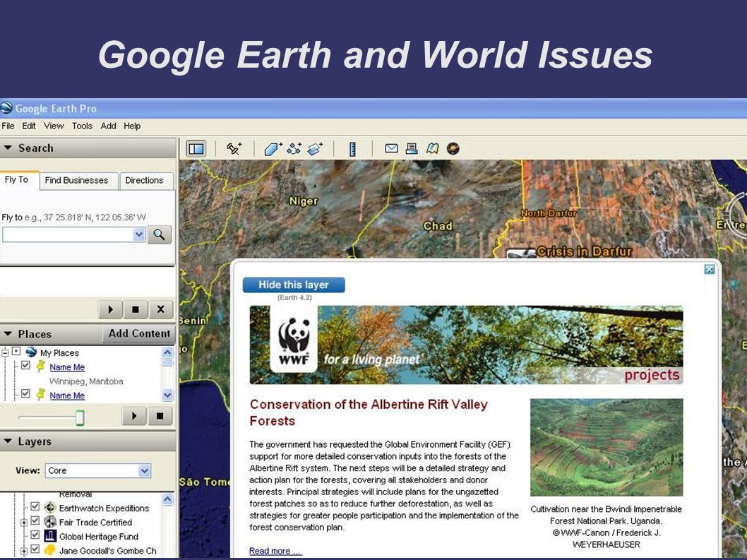Expand the Fair Trade Certified layer node
747x560 pixels.
coord(23,523)
